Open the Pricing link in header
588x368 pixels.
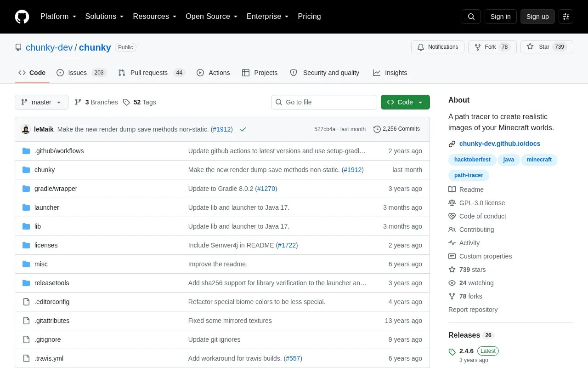tap(309, 17)
